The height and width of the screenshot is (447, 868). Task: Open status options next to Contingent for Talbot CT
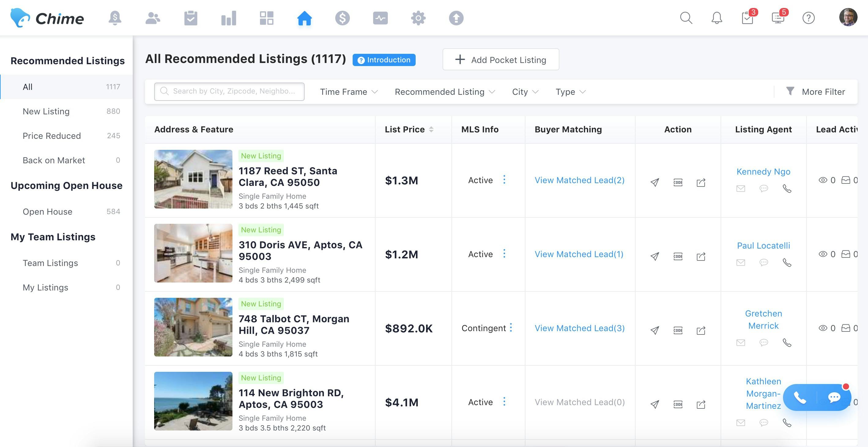click(511, 327)
